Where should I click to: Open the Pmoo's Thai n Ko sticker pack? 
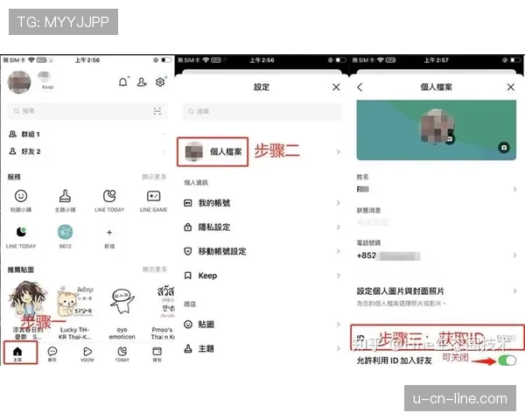click(x=163, y=312)
